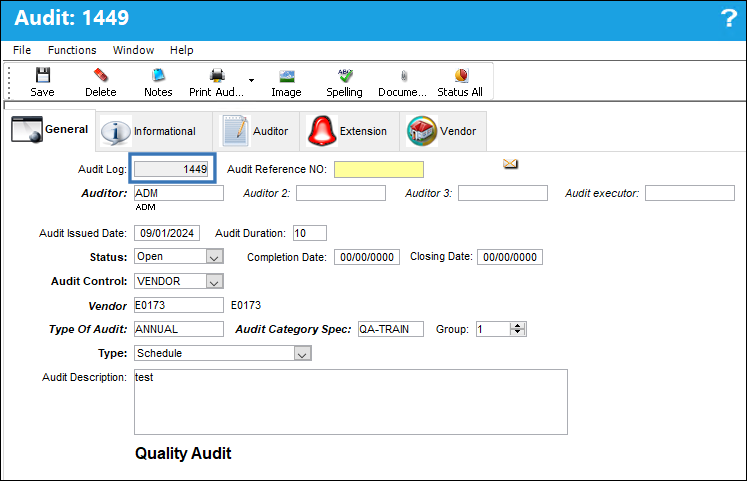Click the Audit: 1449 title text
Screen dimensions: 747x481
tap(71, 18)
